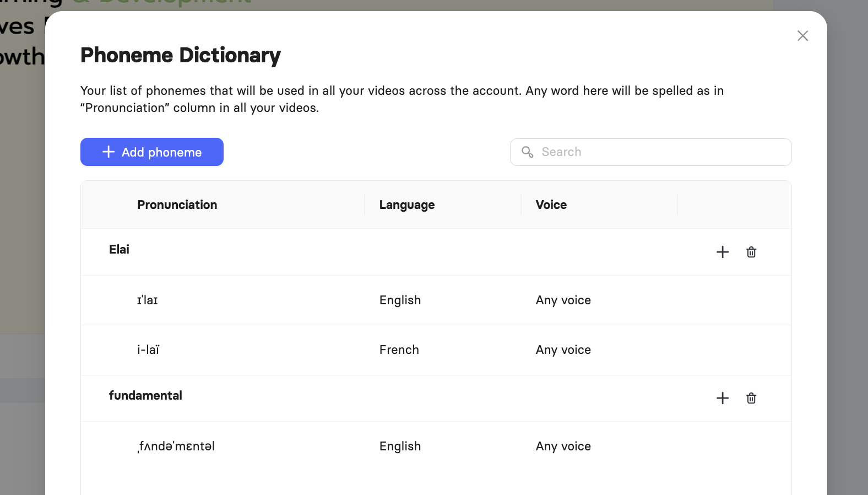The width and height of the screenshot is (868, 495).
Task: Click the Add phoneme button
Action: (152, 152)
